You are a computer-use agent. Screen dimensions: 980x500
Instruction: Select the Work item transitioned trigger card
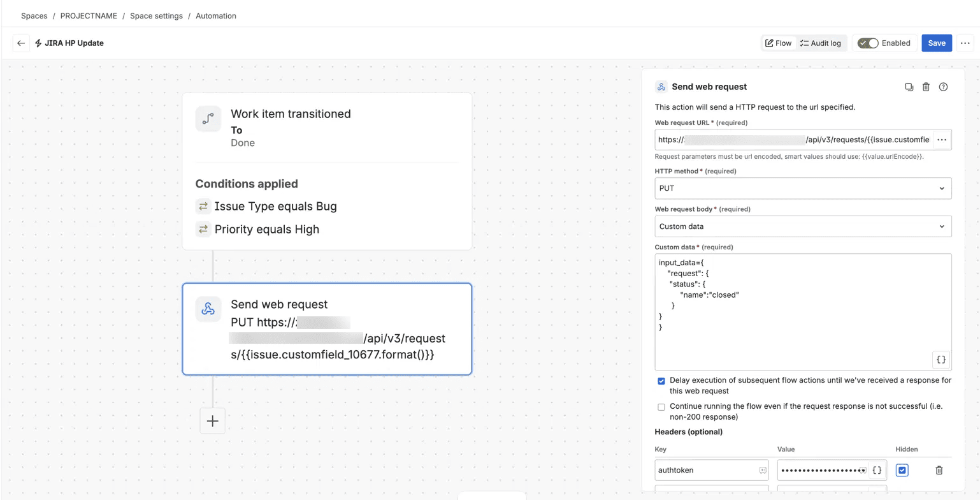pyautogui.click(x=327, y=171)
